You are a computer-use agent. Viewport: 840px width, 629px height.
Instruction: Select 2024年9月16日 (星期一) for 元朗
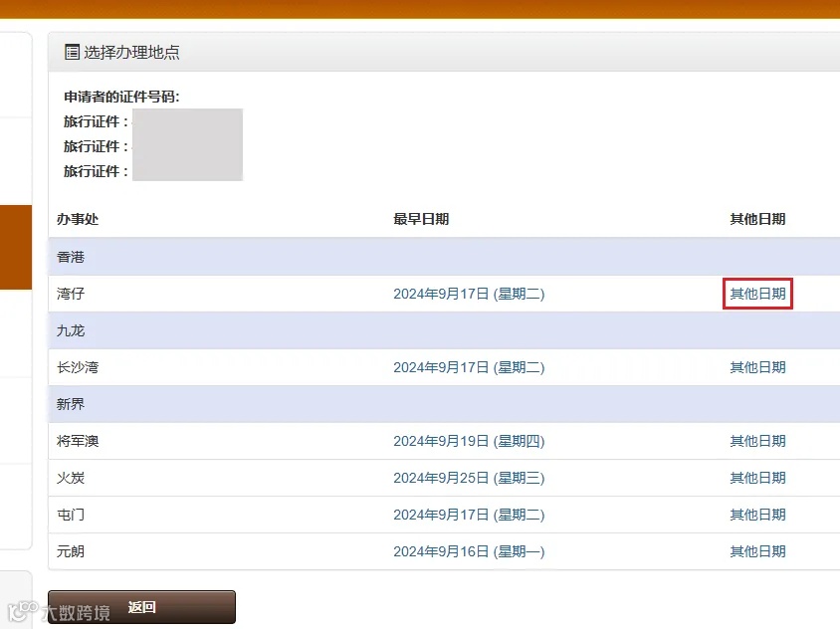click(469, 551)
